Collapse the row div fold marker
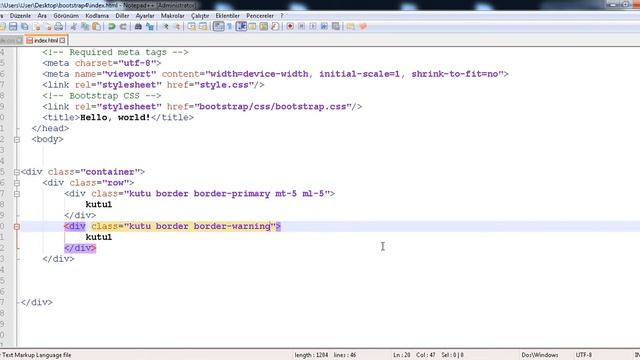This screenshot has height=360, width=640. click(x=17, y=183)
